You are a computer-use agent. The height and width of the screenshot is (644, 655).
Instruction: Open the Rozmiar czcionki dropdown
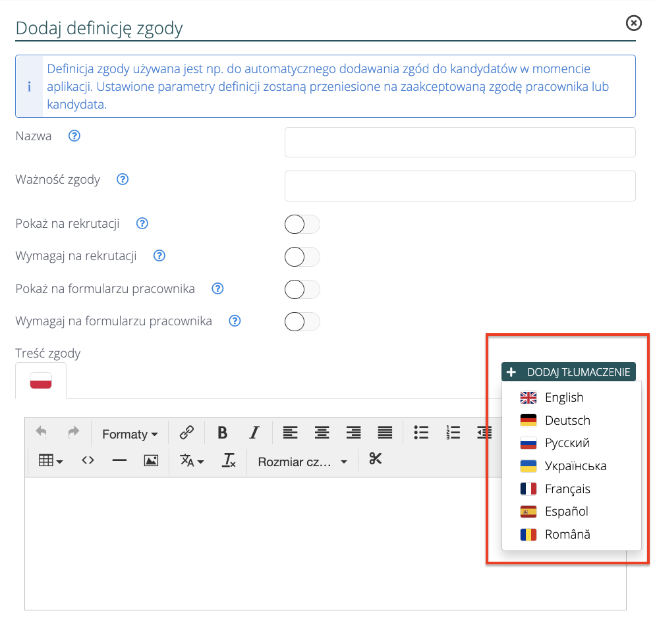pyautogui.click(x=302, y=462)
